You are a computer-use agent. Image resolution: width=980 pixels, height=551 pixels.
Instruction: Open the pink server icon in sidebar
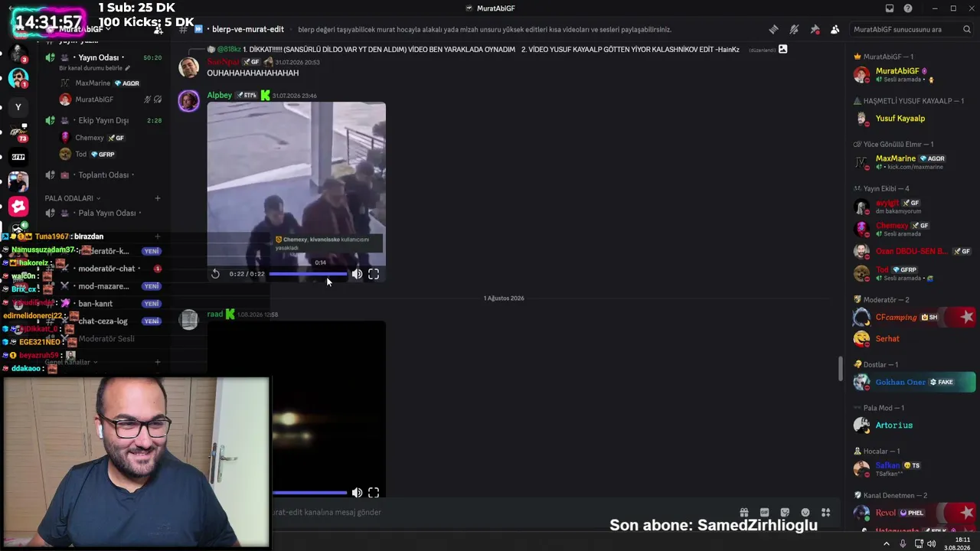(x=18, y=207)
